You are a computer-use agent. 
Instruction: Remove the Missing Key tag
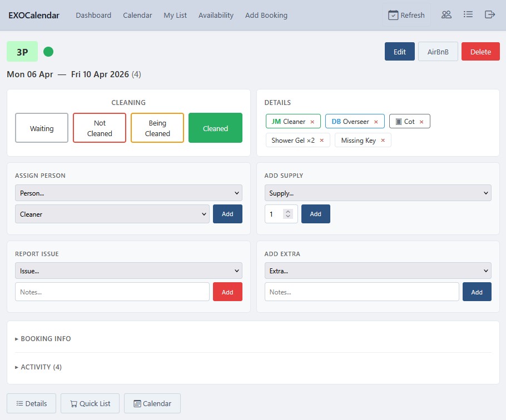384,140
